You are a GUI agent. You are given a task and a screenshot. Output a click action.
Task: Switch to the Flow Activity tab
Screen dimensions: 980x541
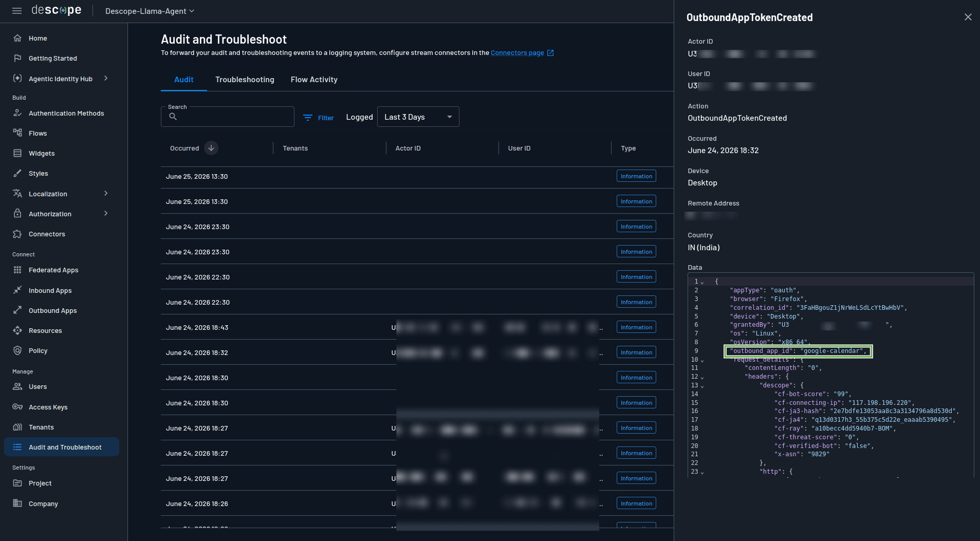(x=314, y=80)
